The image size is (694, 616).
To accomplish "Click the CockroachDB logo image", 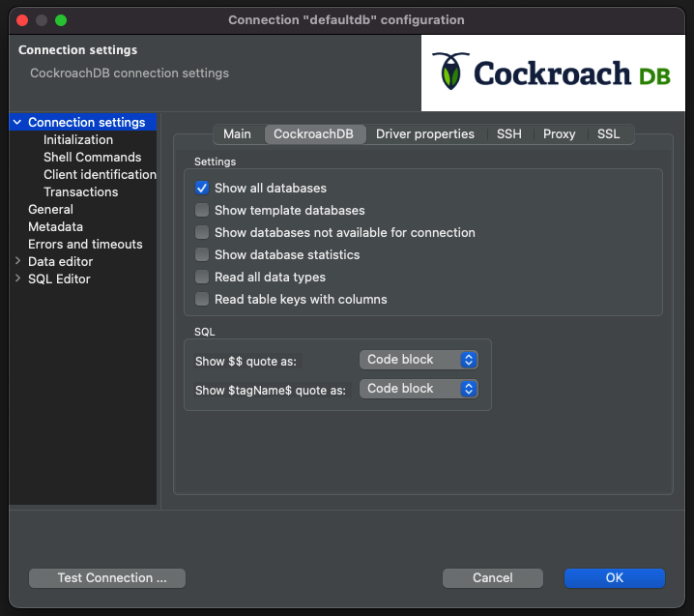I will click(553, 73).
